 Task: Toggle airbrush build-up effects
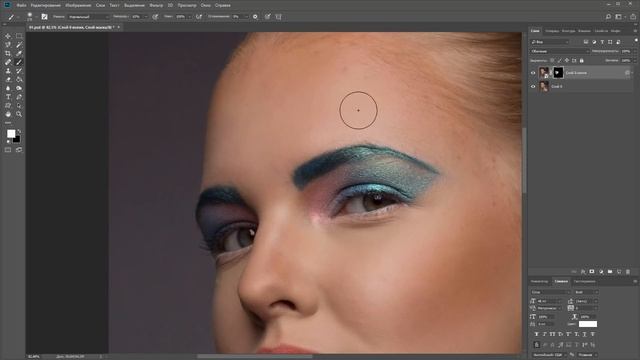pos(199,17)
